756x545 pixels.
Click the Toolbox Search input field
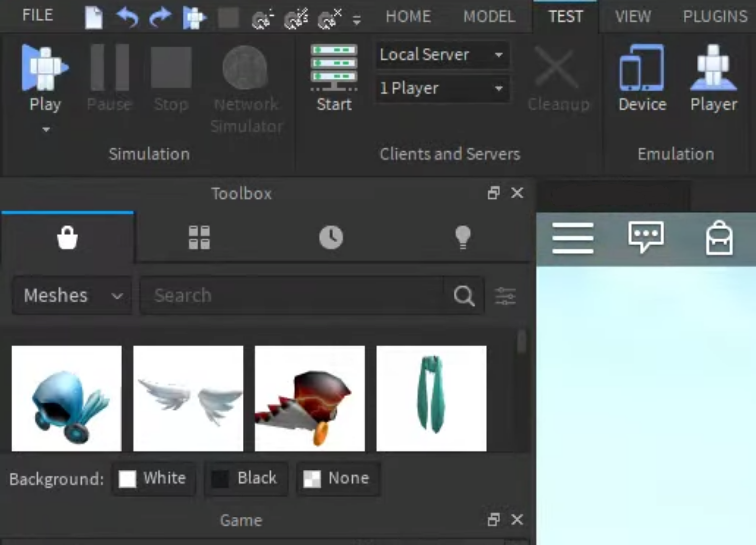coord(293,296)
